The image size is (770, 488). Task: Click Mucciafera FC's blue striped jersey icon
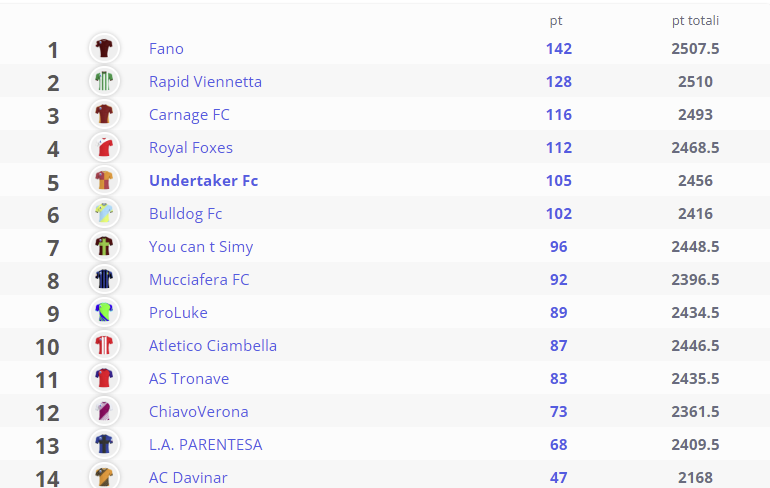coord(104,279)
